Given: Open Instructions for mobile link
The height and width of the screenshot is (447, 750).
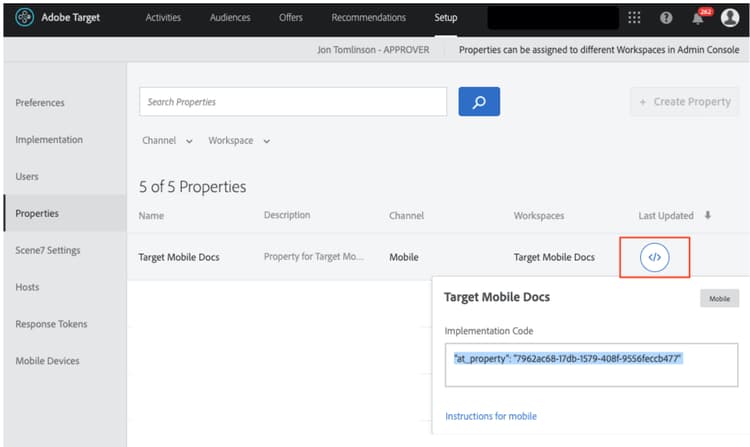Looking at the screenshot, I should (x=491, y=416).
